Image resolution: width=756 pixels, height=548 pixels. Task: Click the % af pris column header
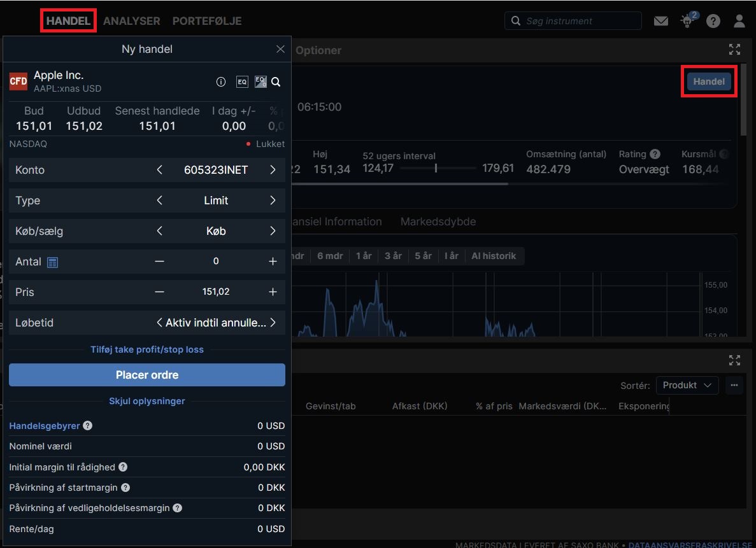[x=494, y=406]
